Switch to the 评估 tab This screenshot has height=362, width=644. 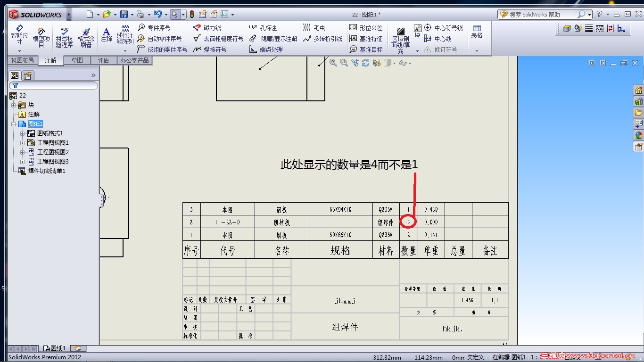click(x=103, y=60)
